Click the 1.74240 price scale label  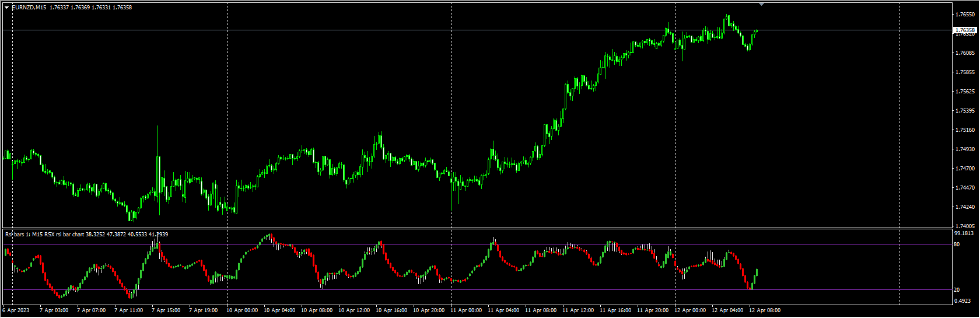tap(965, 207)
